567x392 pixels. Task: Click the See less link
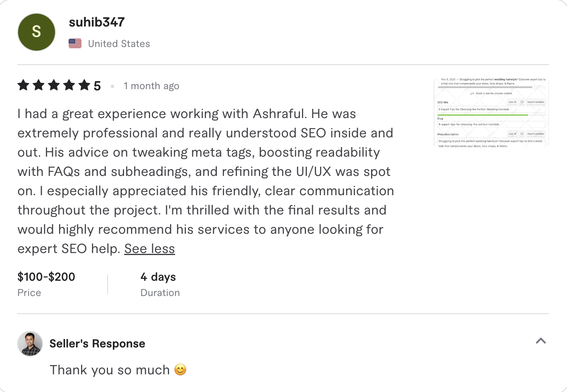(x=149, y=249)
